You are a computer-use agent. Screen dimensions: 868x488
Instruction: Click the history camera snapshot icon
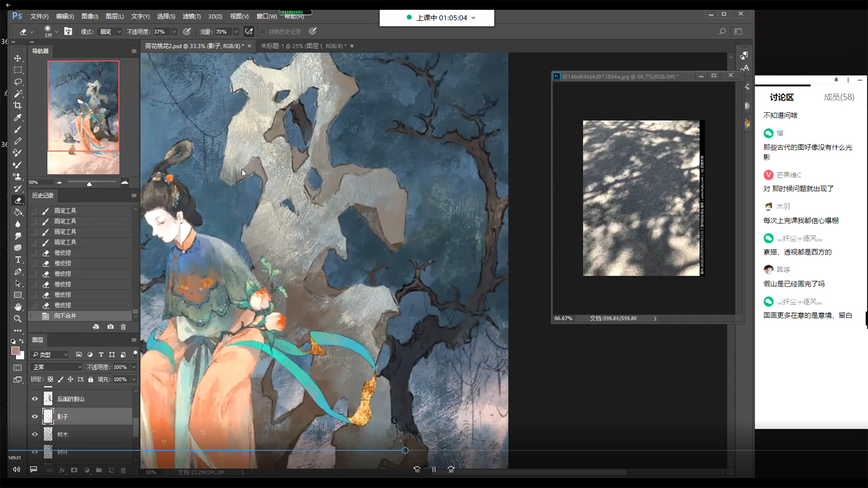(x=110, y=327)
